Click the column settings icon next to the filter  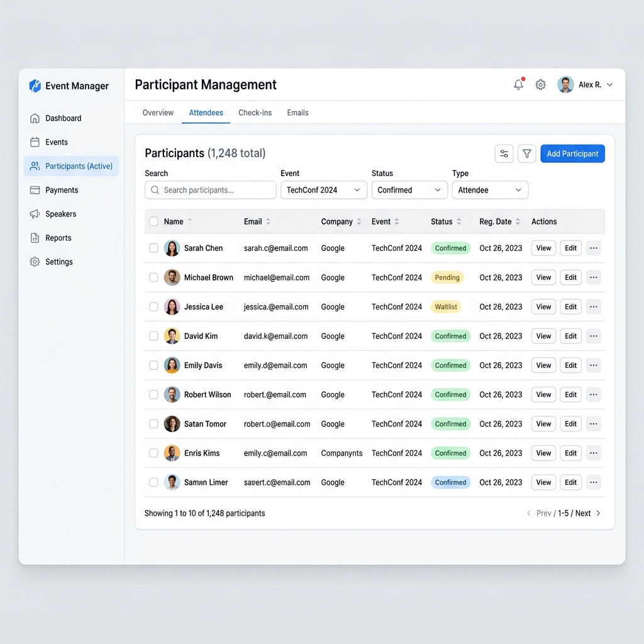(503, 153)
